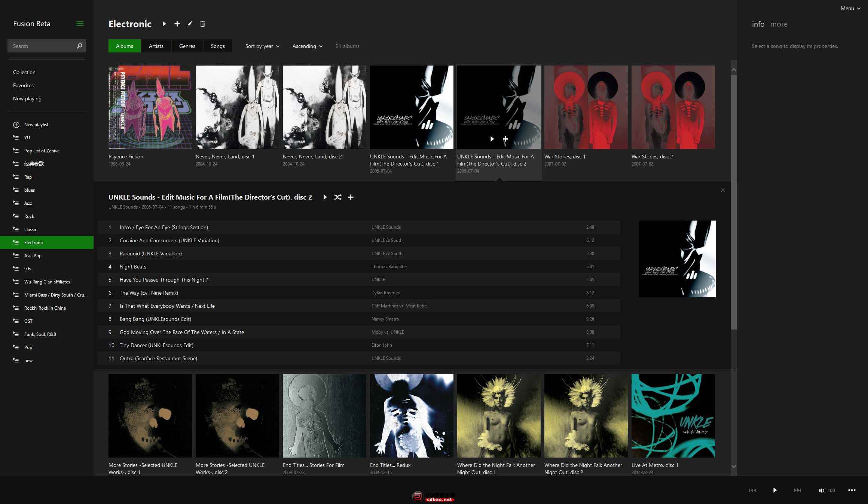Select track Bang Bang (UNKLEsounds Edit)
868x504 pixels.
(359, 319)
